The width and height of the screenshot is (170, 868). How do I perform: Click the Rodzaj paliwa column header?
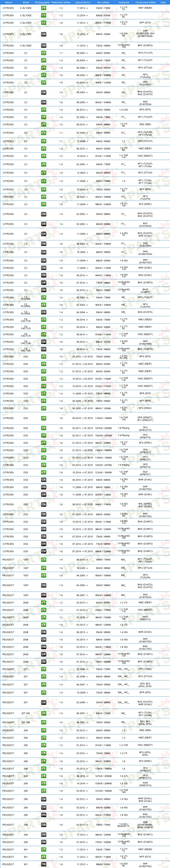(x=42, y=2)
